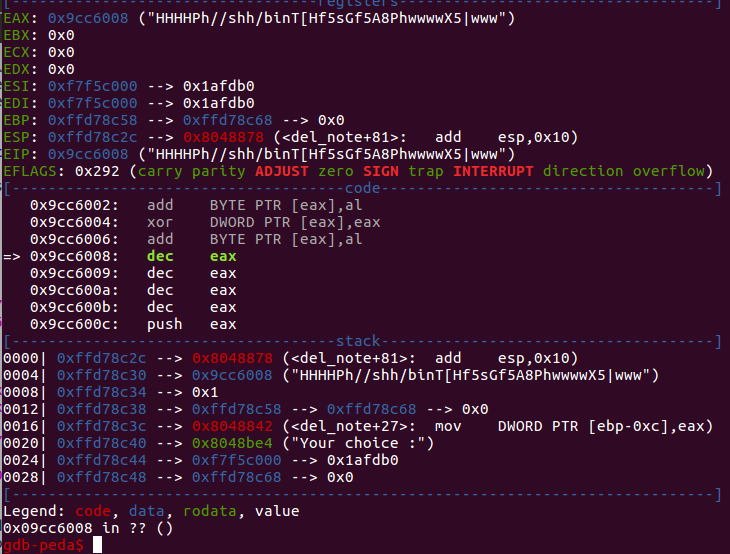The height and width of the screenshot is (554, 730).
Task: Click red 0x8048878 in the ESP line
Action: coord(223,137)
